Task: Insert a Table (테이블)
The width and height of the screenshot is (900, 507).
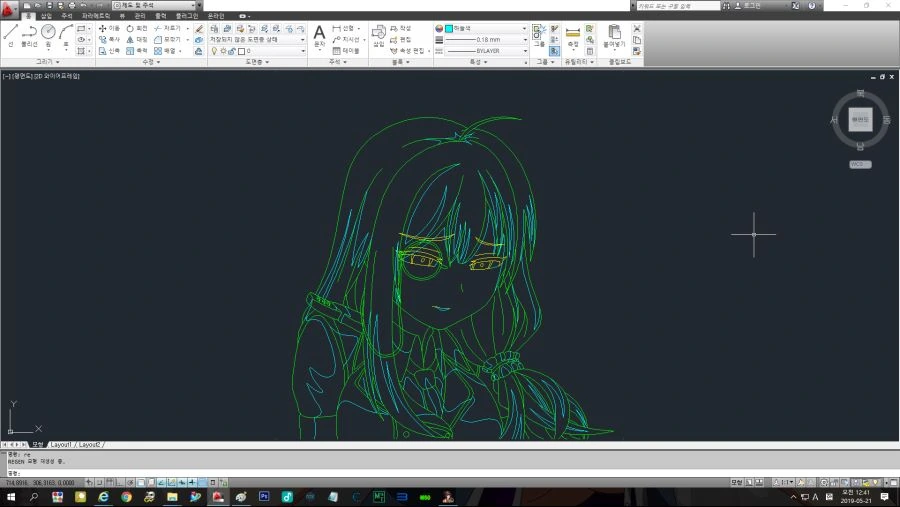Action: (346, 51)
